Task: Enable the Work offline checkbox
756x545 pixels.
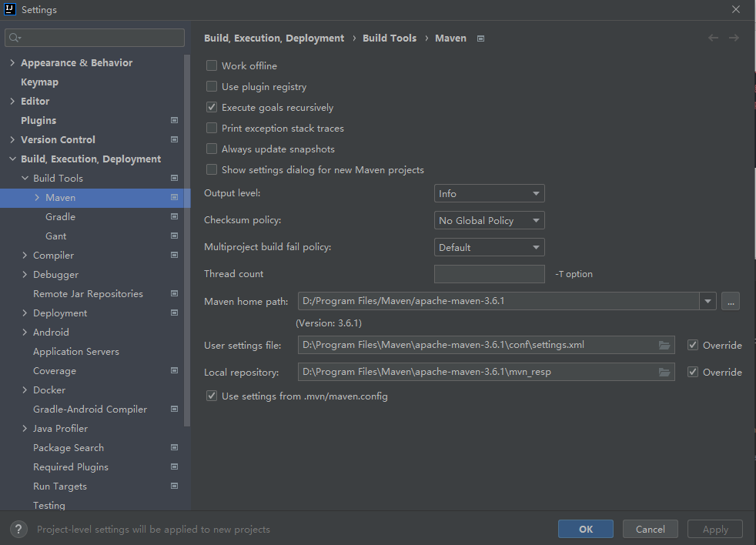Action: coord(212,65)
